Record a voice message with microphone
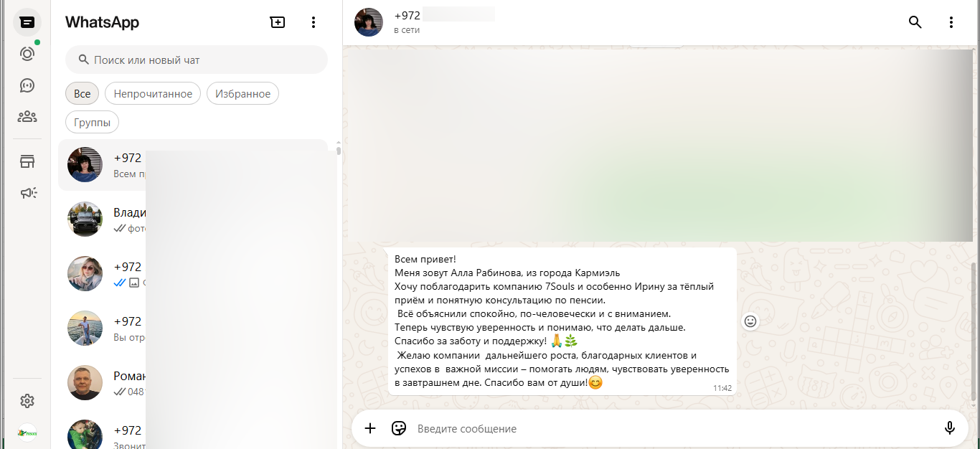This screenshot has height=449, width=980. click(x=950, y=428)
